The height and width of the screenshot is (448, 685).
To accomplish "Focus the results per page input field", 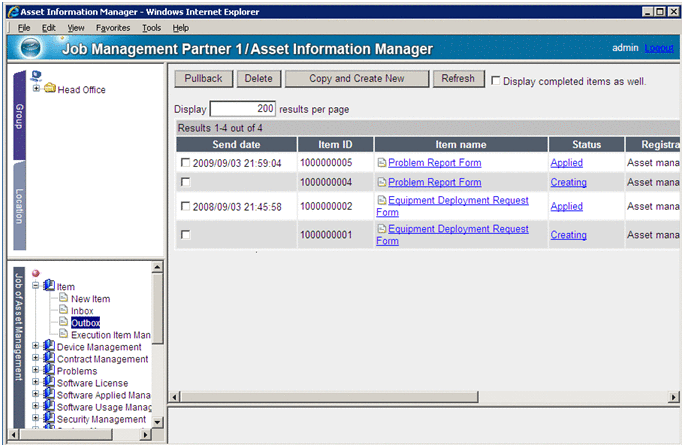I will pos(243,109).
